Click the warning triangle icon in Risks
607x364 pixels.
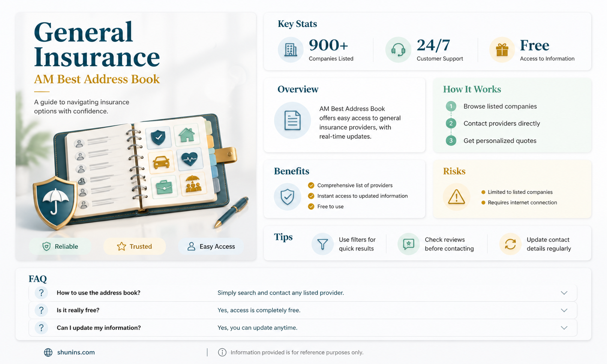456,196
